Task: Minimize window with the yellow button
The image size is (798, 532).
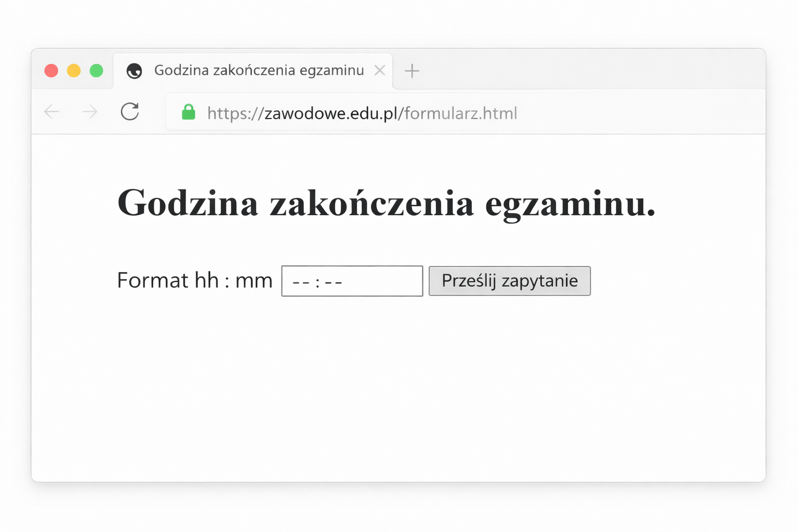Action: point(74,71)
